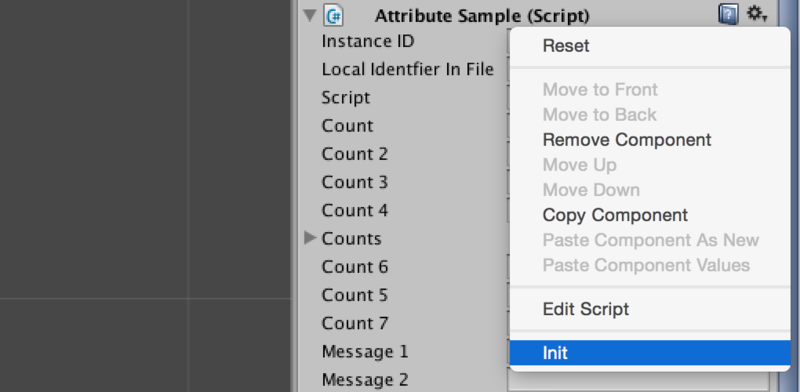Choose Reset from the context menu
The height and width of the screenshot is (392, 800).
pyautogui.click(x=650, y=46)
